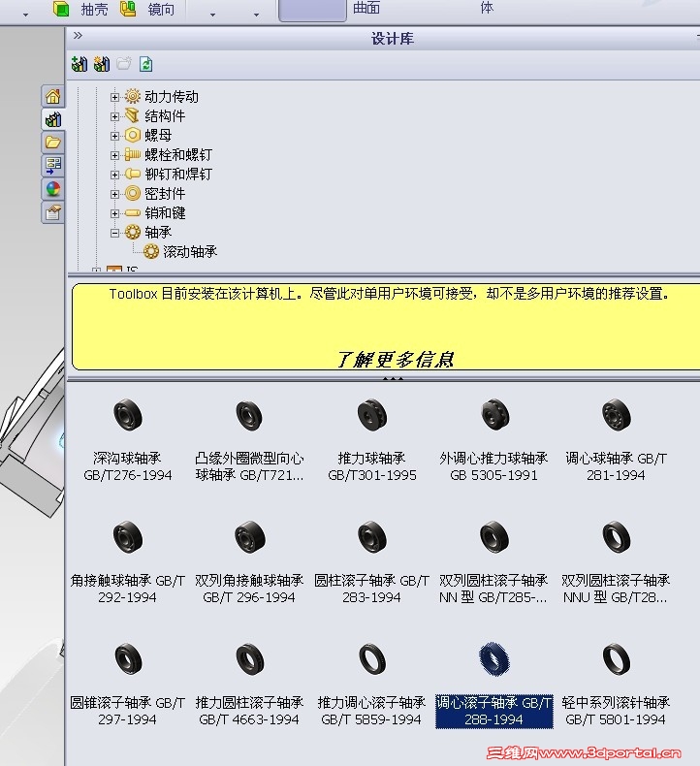The width and height of the screenshot is (700, 766).
Task: Expand the 动力传动 tree node
Action: [x=114, y=97]
